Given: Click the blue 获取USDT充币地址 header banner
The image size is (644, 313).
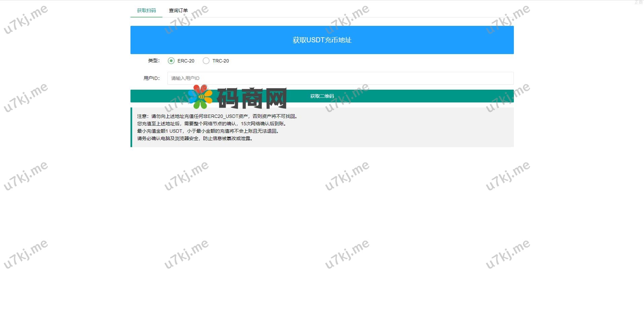Looking at the screenshot, I should tap(321, 40).
